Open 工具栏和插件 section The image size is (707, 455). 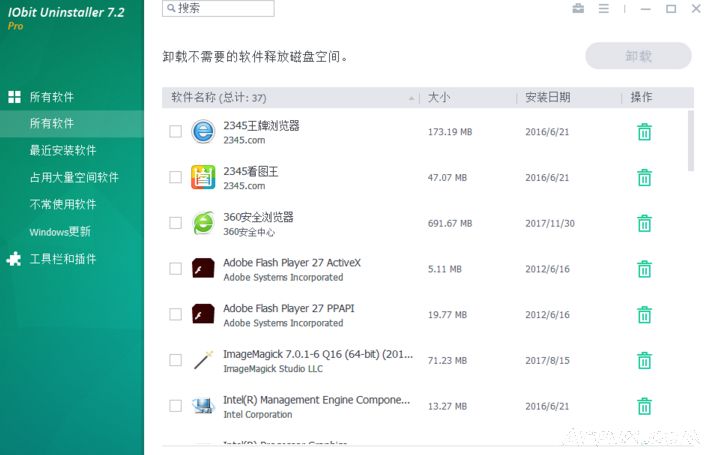[x=63, y=259]
